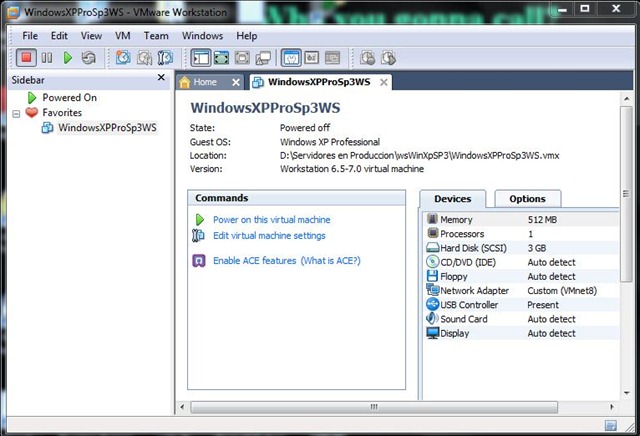Screen dimensions: 640x436
Task: Collapse the Favorites tree node
Action: 16,113
